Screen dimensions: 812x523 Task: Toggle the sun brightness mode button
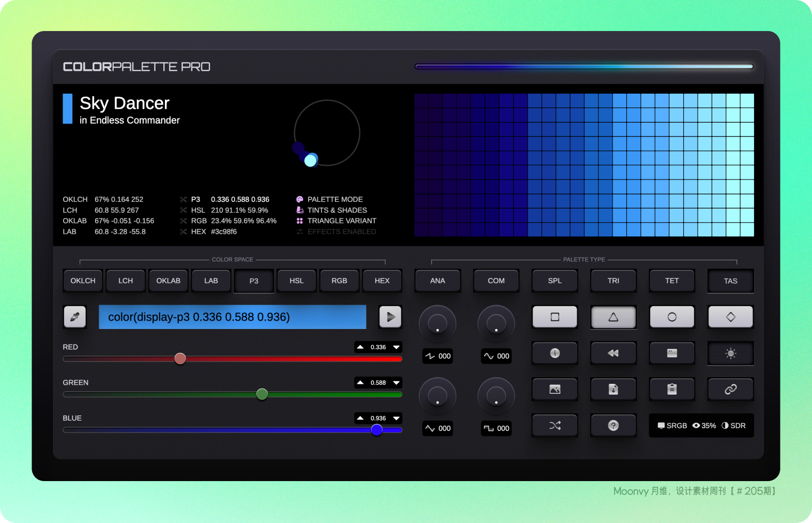click(x=730, y=353)
